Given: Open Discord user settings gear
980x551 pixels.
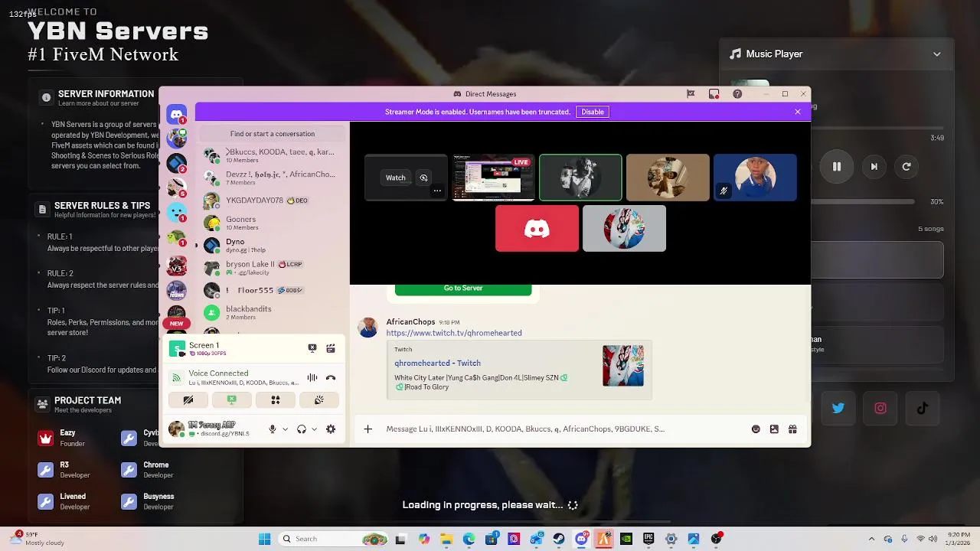Looking at the screenshot, I should coord(331,429).
